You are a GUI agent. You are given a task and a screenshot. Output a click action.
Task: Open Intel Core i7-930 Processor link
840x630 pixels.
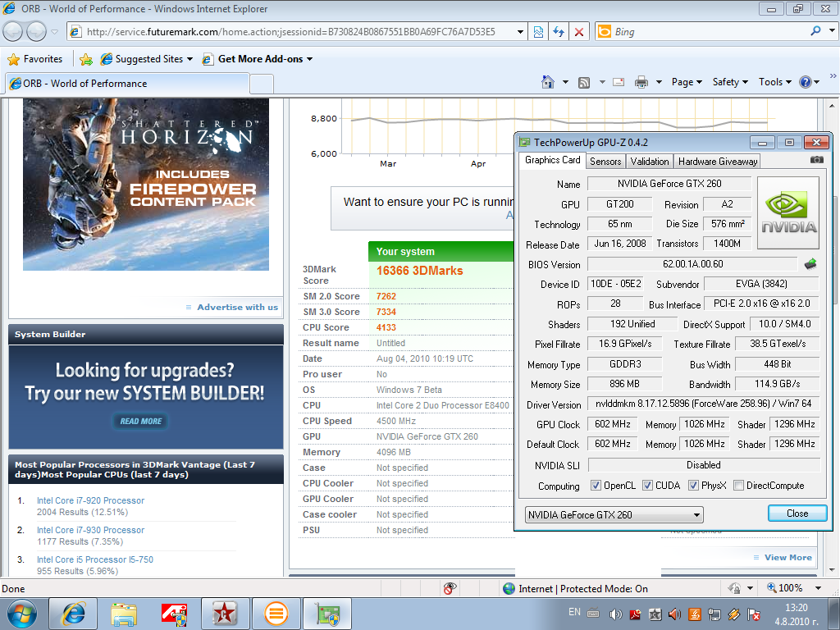[x=90, y=530]
